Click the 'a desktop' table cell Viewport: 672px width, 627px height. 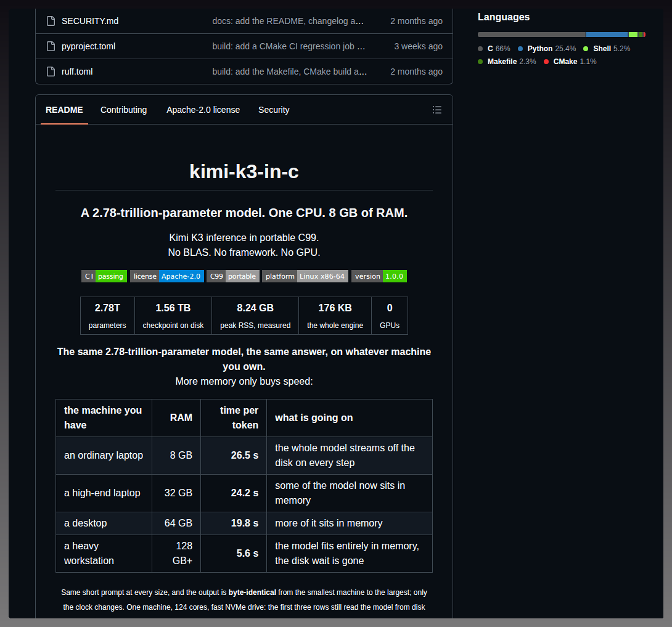click(x=104, y=523)
